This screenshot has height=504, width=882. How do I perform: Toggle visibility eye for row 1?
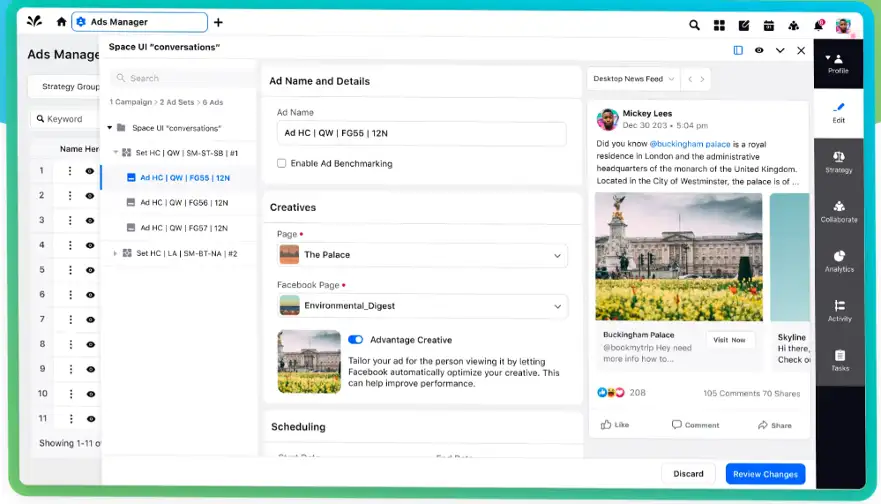click(89, 171)
